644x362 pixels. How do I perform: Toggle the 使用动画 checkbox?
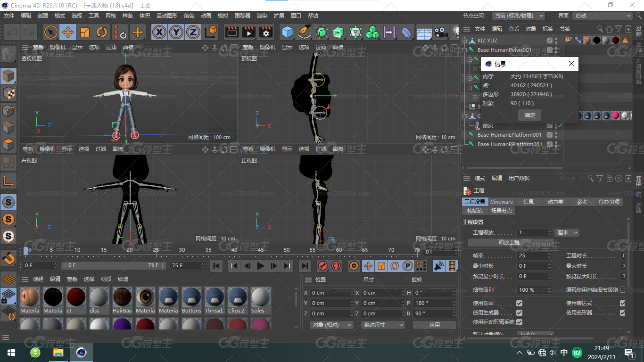519,303
